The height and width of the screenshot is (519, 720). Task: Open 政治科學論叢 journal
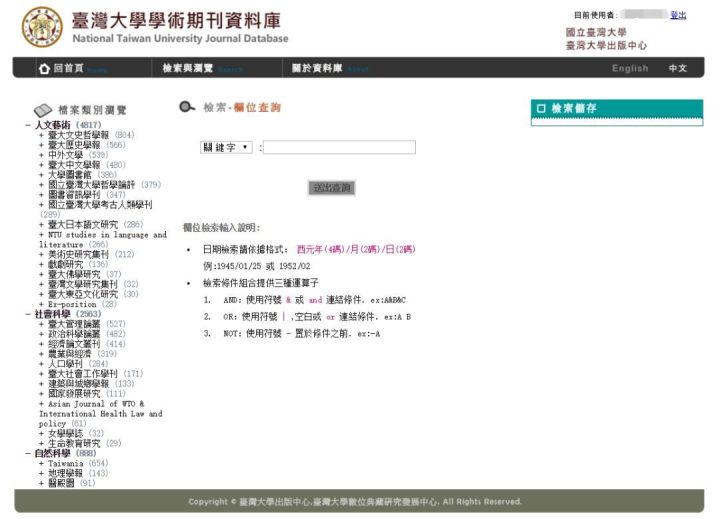74,334
